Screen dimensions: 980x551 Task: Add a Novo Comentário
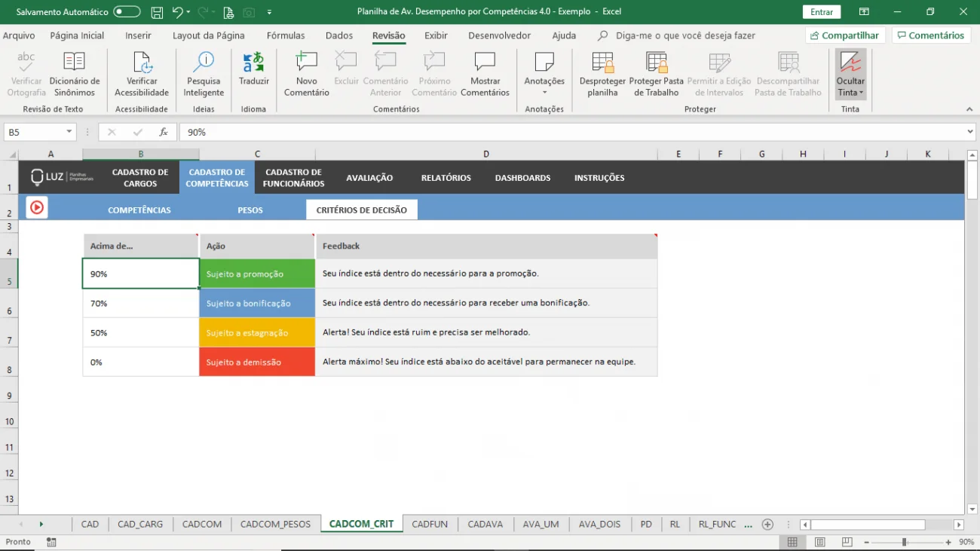(307, 75)
